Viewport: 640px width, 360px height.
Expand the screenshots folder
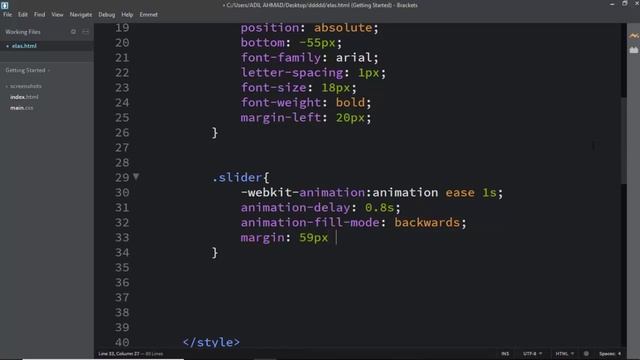click(x=24, y=86)
